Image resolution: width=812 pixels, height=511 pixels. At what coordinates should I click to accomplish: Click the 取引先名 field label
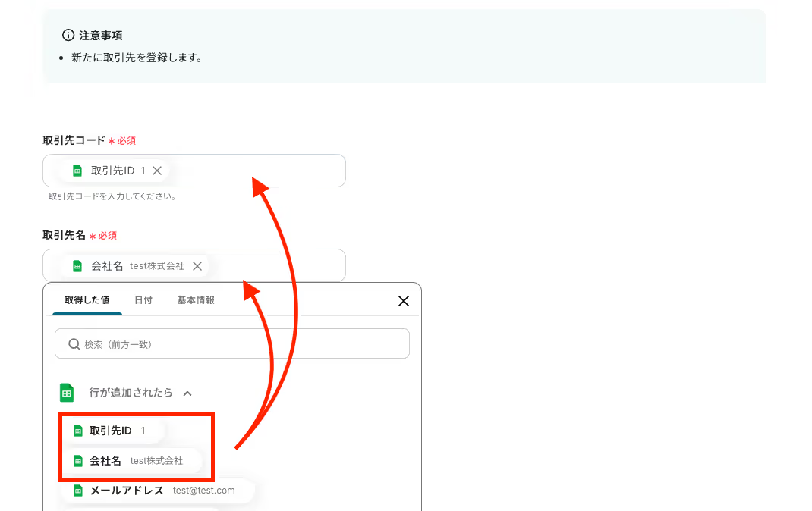coord(64,235)
